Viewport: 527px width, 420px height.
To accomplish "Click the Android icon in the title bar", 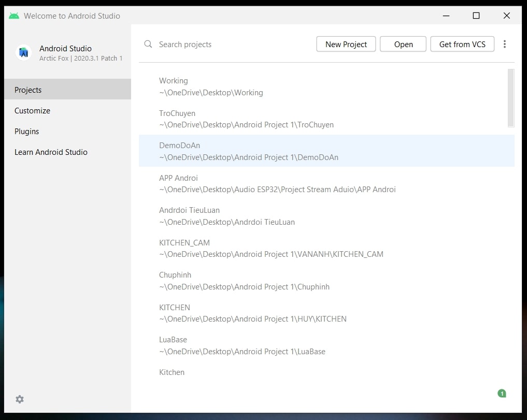I will [x=13, y=16].
